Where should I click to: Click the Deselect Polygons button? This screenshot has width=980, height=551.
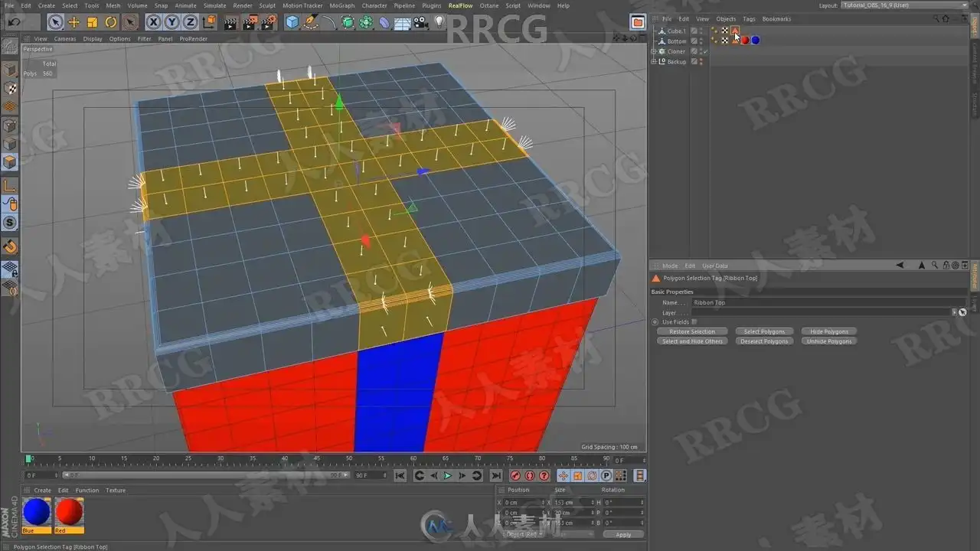[x=763, y=341]
